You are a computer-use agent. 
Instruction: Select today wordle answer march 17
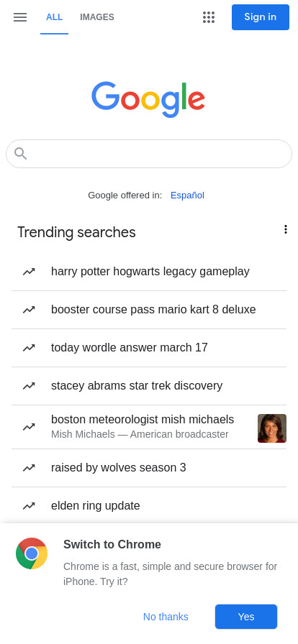(149, 348)
